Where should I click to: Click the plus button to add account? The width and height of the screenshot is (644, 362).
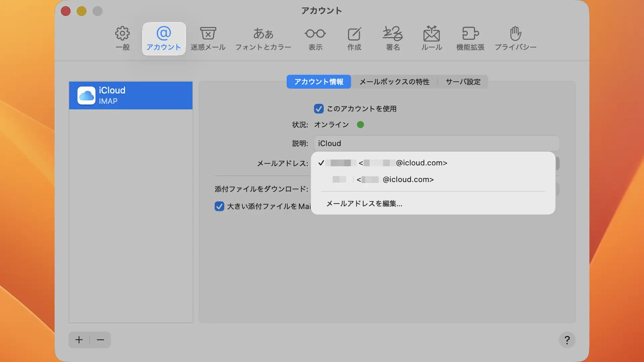click(x=79, y=340)
